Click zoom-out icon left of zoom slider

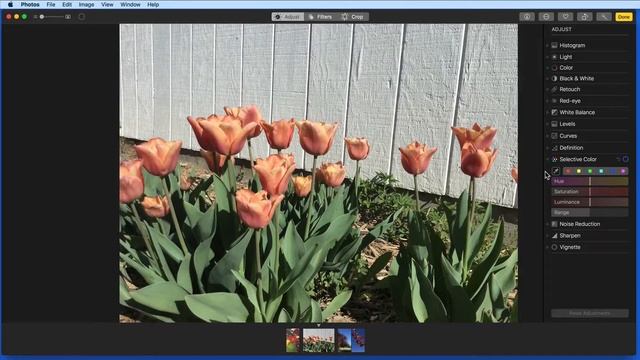[x=36, y=17]
